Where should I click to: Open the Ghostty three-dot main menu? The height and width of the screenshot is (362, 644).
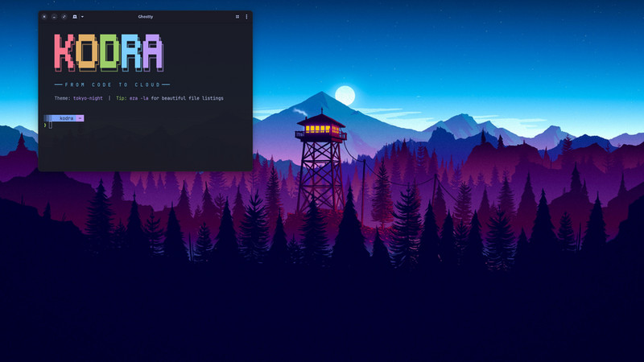tap(246, 17)
